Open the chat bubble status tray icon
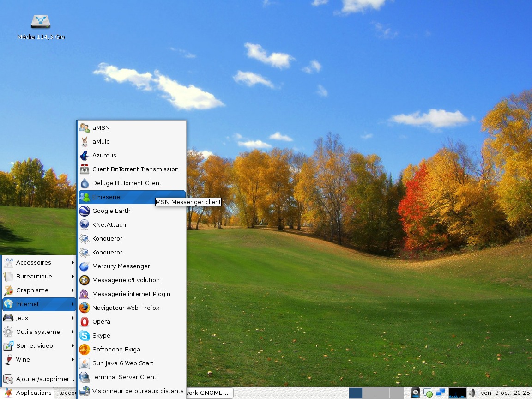This screenshot has height=399, width=532. pyautogui.click(x=428, y=393)
